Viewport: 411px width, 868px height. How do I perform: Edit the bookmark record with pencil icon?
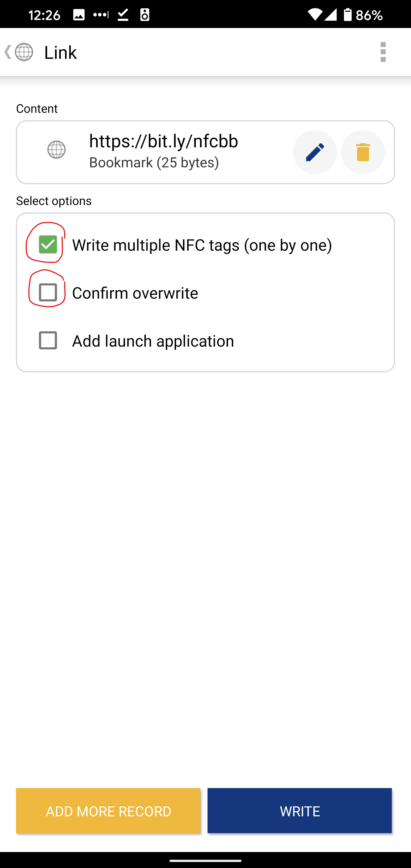[315, 152]
